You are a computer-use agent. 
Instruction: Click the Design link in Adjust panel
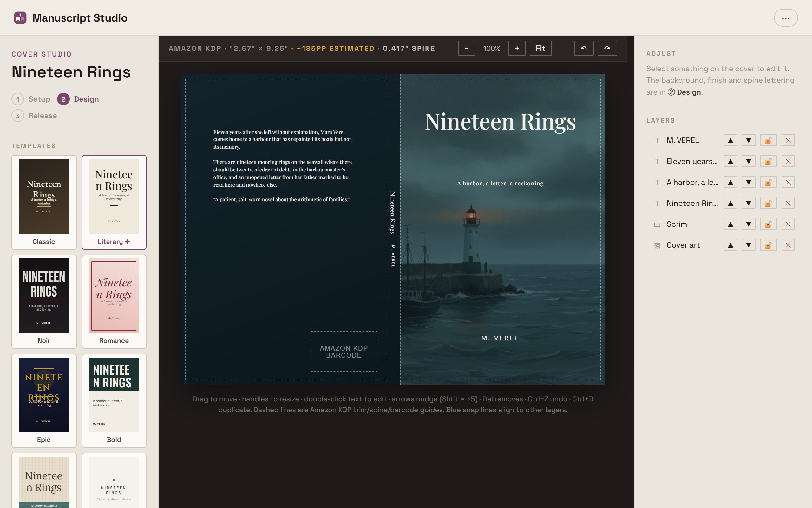point(684,92)
